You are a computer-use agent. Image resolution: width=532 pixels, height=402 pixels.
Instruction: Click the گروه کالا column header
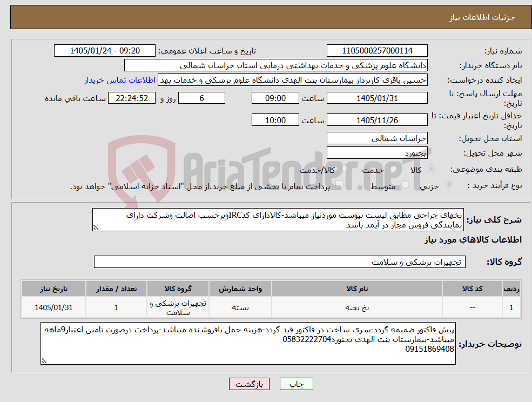tap(178, 289)
